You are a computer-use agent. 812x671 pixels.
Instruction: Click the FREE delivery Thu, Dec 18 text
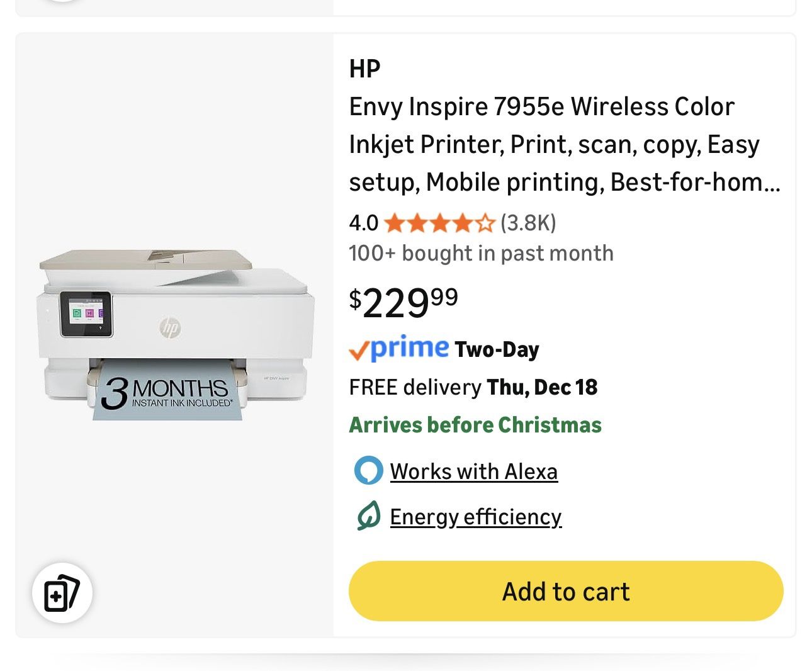[x=473, y=387]
